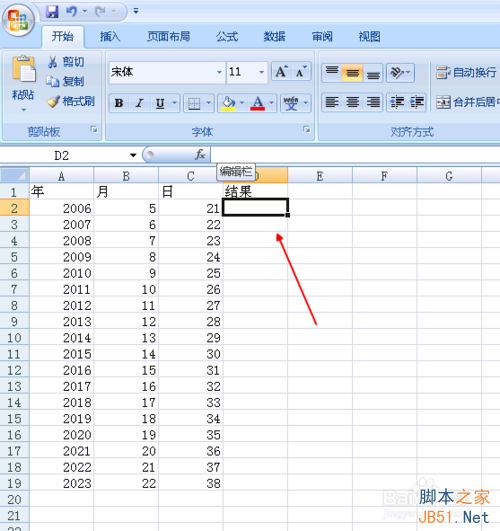Image resolution: width=500 pixels, height=531 pixels.
Task: Click the phonetic guide wén icon
Action: click(291, 103)
